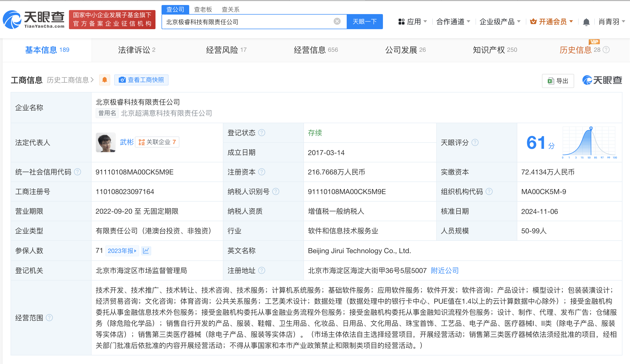630x364 pixels.
Task: Click registration number 110108023097164
Action: point(125,192)
